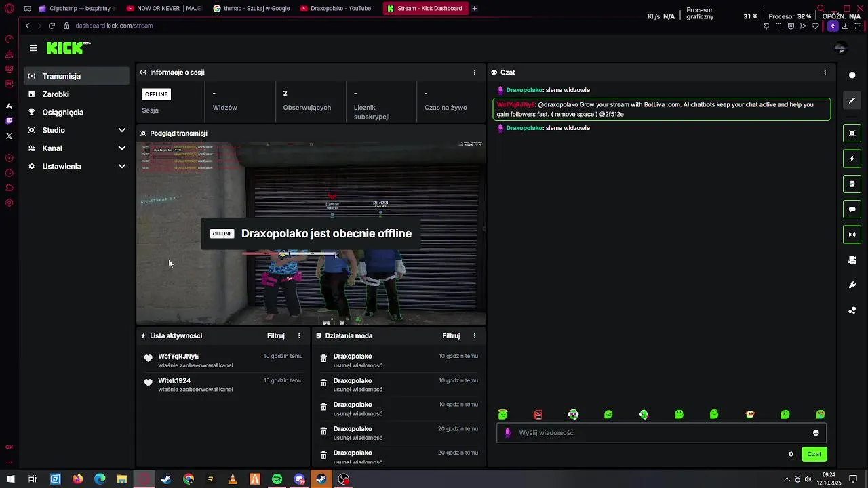
Task: Open Spotify from the Windows taskbar
Action: [277, 479]
